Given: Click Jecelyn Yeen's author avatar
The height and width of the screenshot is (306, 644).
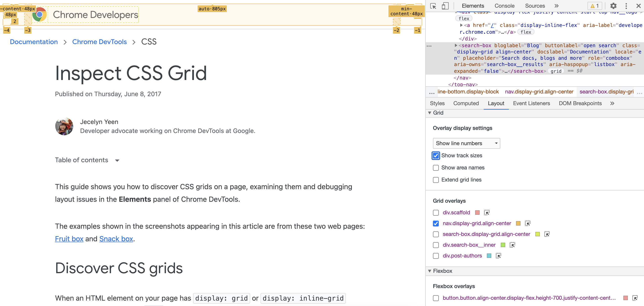Looking at the screenshot, I should click(x=64, y=126).
